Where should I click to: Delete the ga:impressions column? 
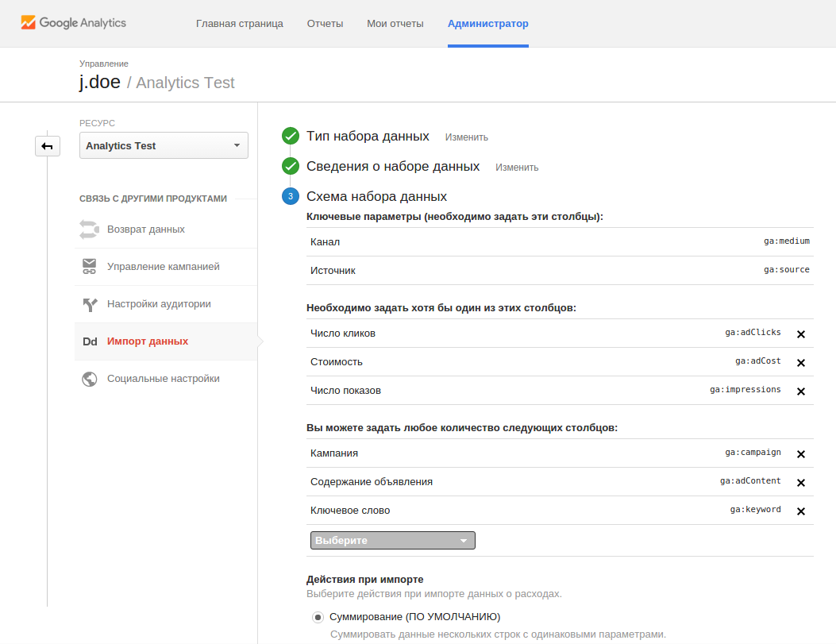coord(800,391)
